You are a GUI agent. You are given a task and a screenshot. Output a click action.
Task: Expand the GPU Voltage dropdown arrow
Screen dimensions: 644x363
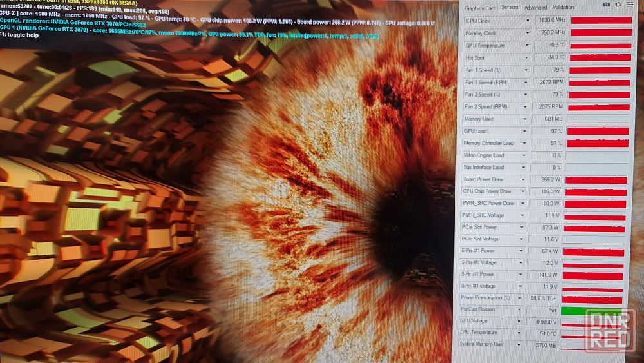click(518, 321)
